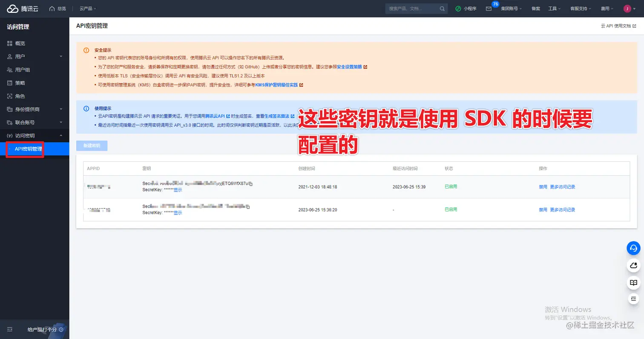Open 更多访问记录 for 2021-12-03 key

[562, 187]
